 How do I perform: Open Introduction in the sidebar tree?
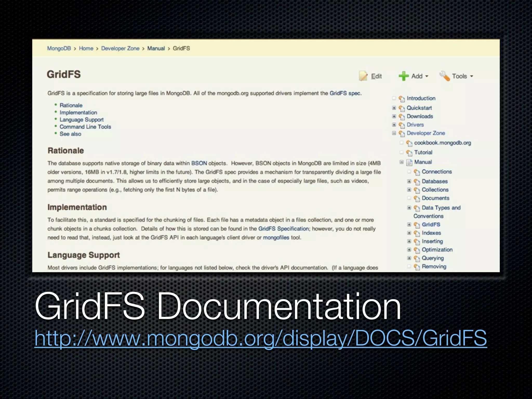(421, 98)
